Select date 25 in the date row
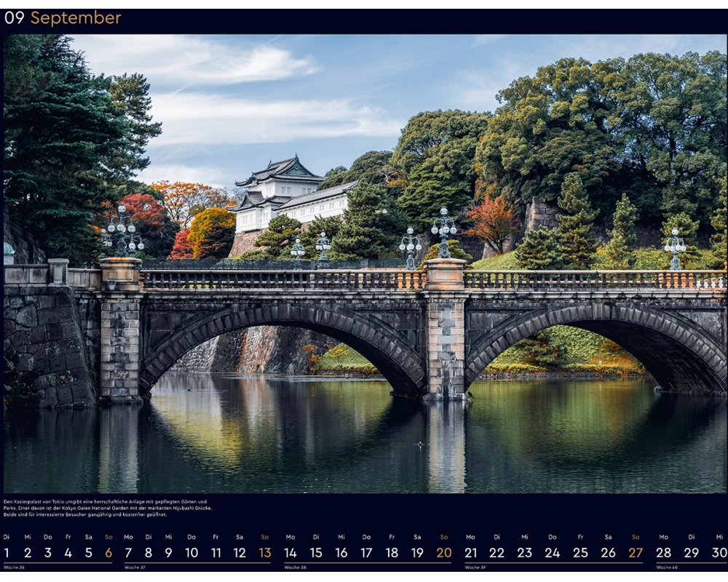Image resolution: width=728 pixels, height=582 pixels. [x=580, y=552]
